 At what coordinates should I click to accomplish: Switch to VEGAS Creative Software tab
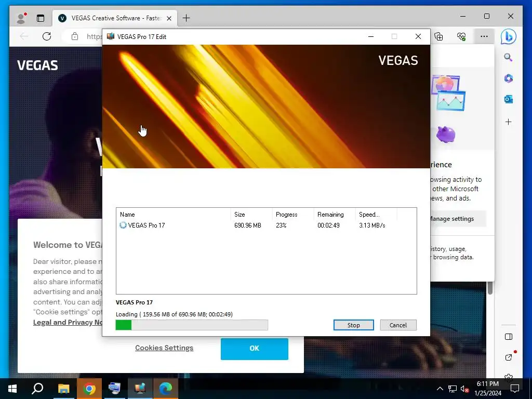click(x=115, y=18)
